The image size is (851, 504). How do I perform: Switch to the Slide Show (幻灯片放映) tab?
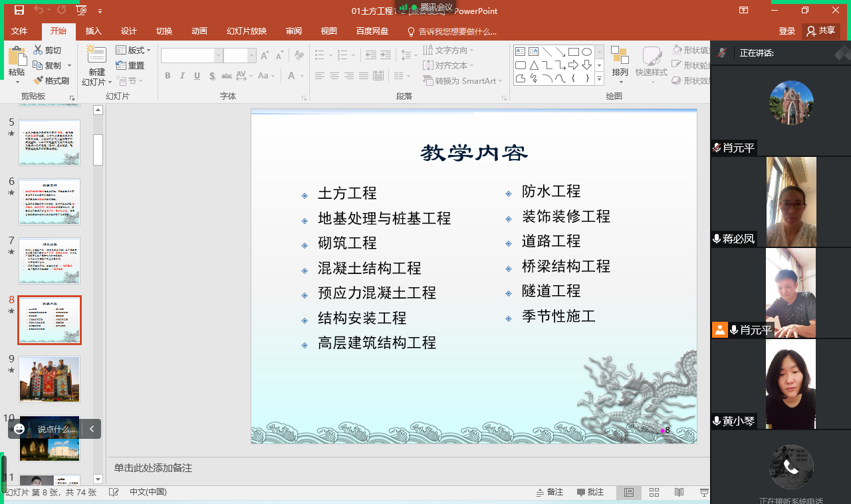coord(247,31)
